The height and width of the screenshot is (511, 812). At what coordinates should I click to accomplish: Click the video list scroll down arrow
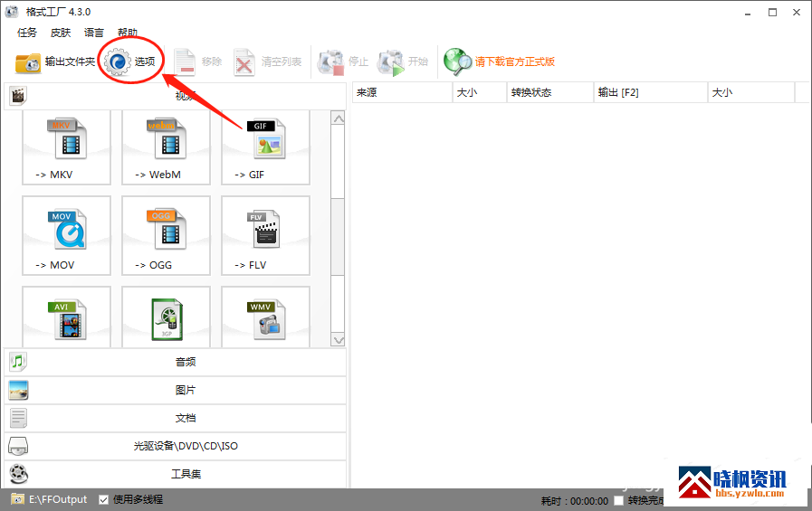coord(339,340)
